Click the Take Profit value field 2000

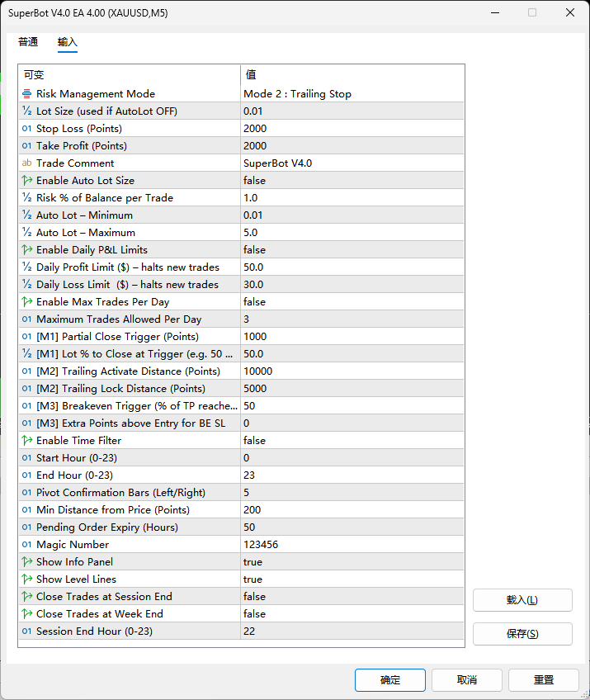pyautogui.click(x=352, y=146)
